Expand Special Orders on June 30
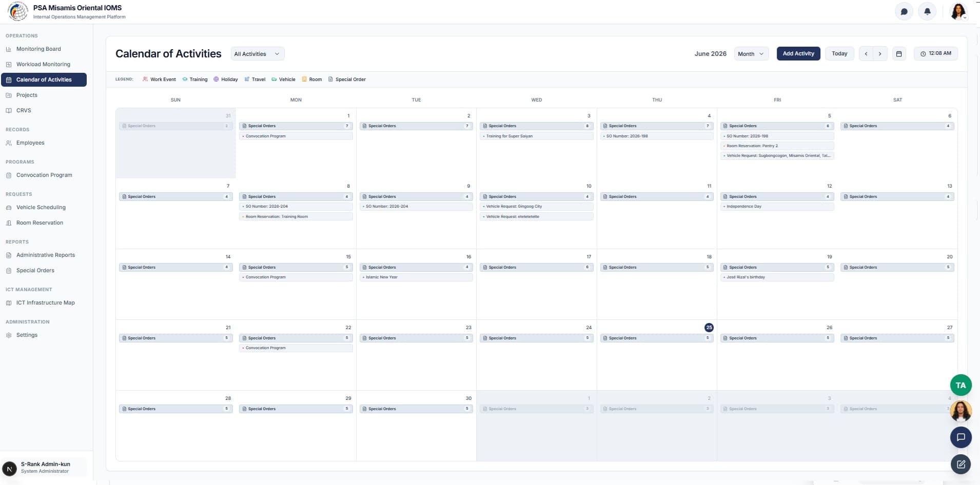 click(416, 409)
